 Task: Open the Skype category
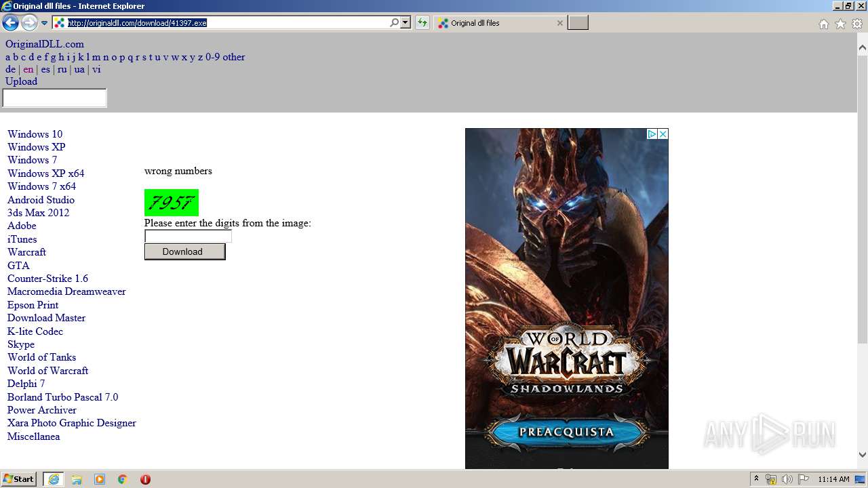pyautogui.click(x=21, y=344)
